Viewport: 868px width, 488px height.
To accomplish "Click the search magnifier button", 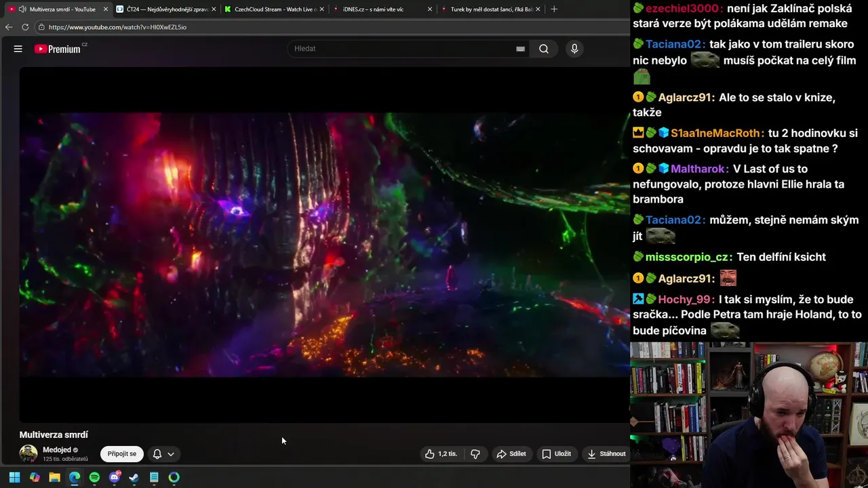I will pos(544,49).
